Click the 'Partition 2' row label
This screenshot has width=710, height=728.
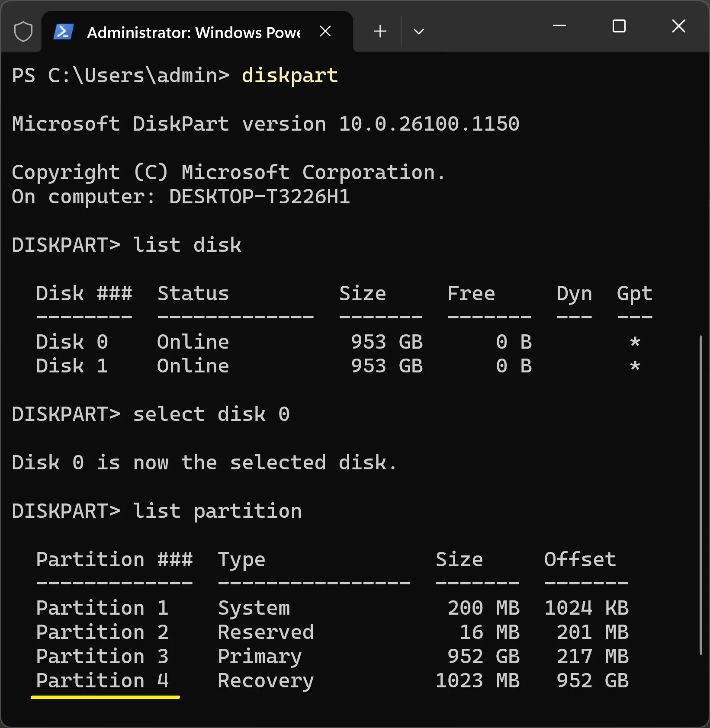click(x=102, y=632)
